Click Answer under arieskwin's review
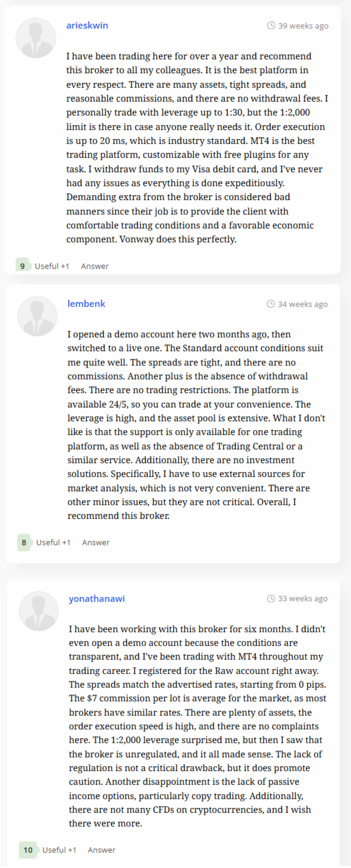351x868 pixels. [95, 266]
